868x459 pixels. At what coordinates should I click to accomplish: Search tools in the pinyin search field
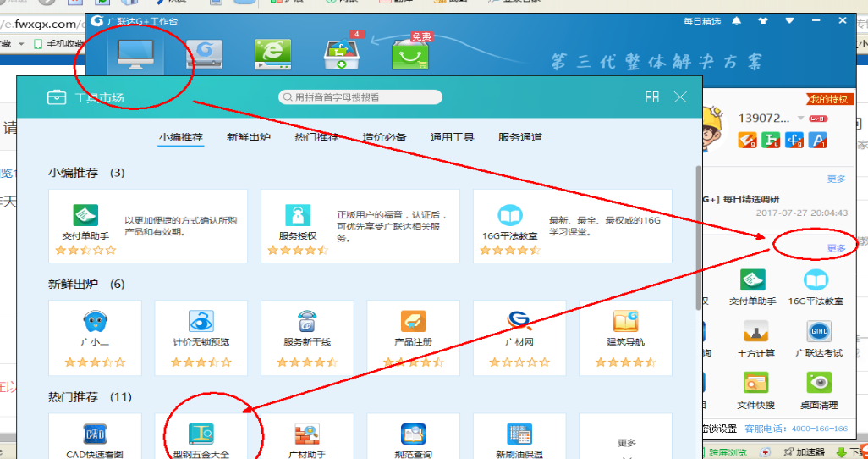coord(360,97)
